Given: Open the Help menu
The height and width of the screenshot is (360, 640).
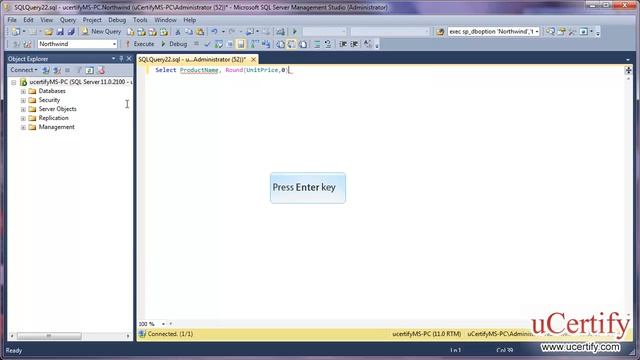Looking at the screenshot, I should click(189, 20).
